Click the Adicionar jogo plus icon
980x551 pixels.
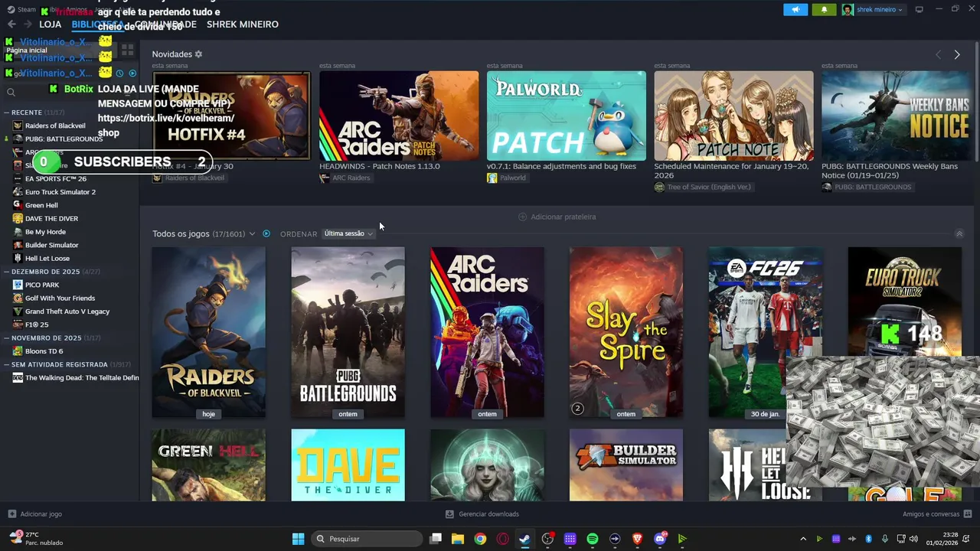11,514
